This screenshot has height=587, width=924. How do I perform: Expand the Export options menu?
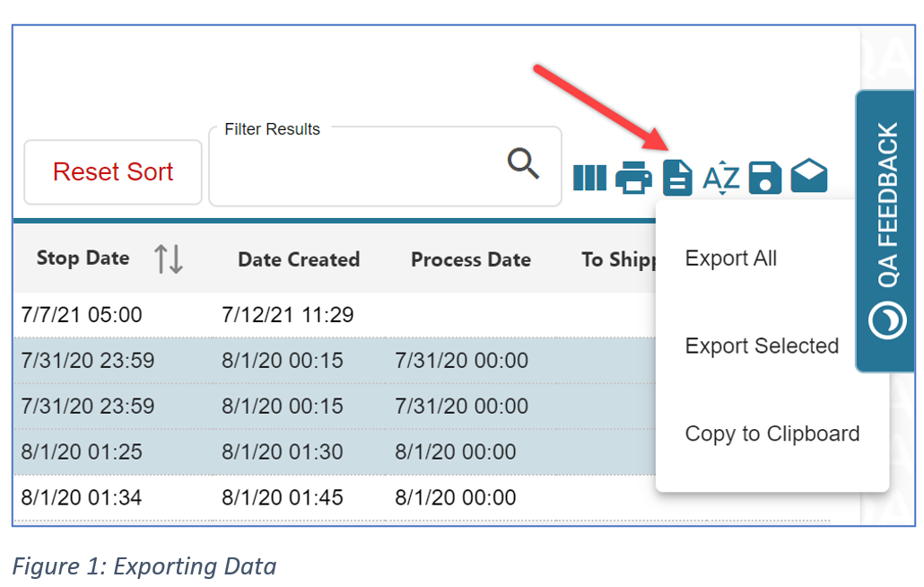coord(676,177)
